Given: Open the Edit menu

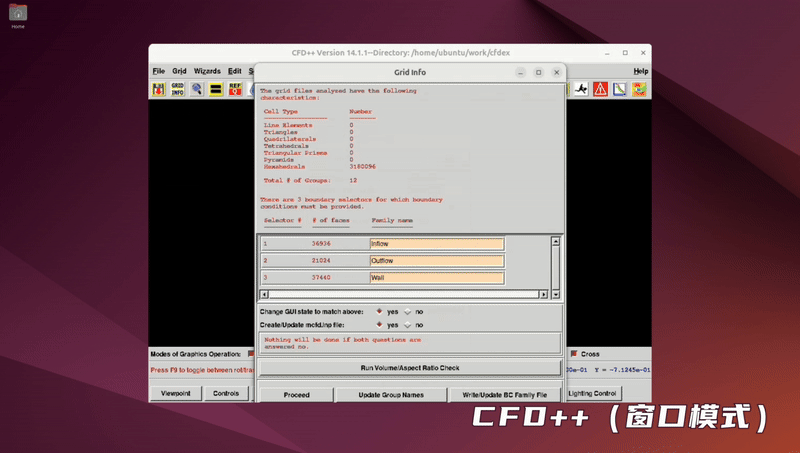Looking at the screenshot, I should point(235,71).
